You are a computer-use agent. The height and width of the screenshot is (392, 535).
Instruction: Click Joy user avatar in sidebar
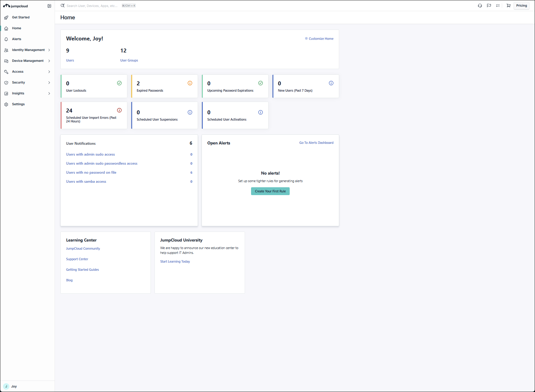(x=6, y=386)
